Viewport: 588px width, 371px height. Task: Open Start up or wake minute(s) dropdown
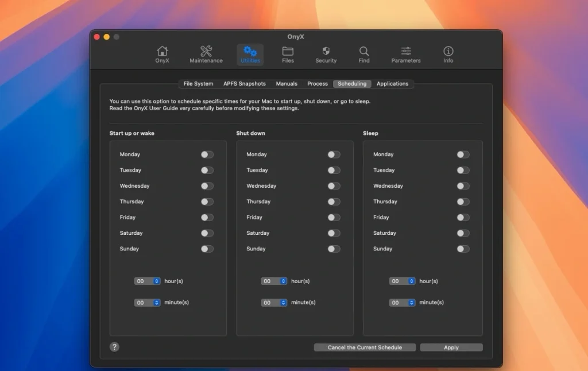147,303
